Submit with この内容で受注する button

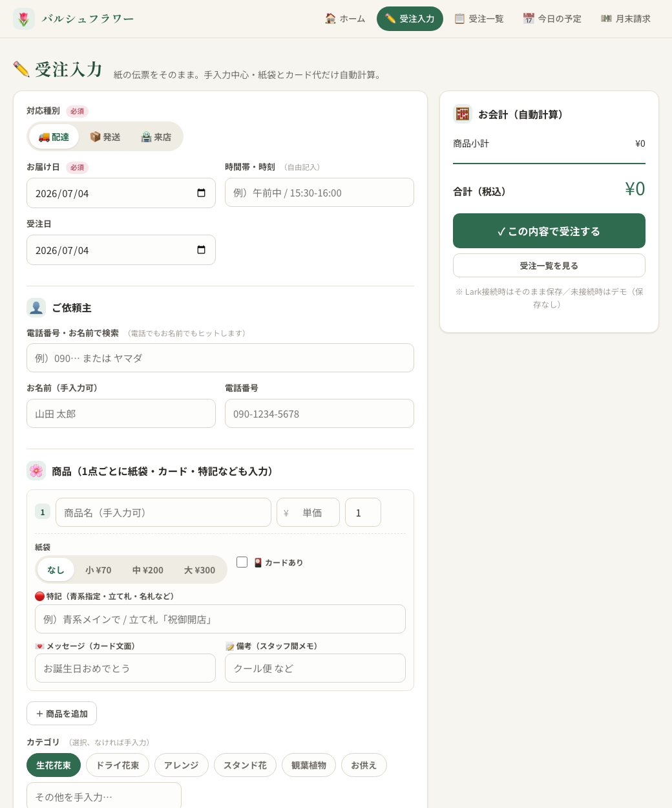click(549, 231)
